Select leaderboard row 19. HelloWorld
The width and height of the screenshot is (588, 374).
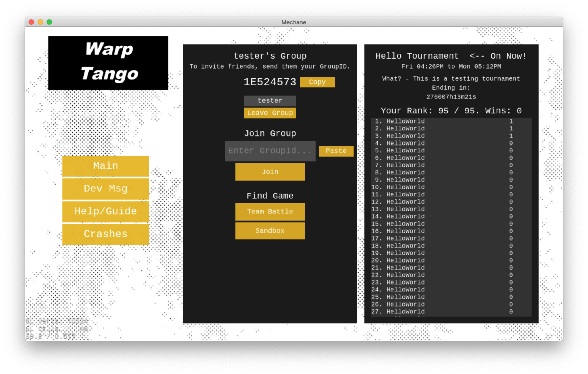point(451,253)
